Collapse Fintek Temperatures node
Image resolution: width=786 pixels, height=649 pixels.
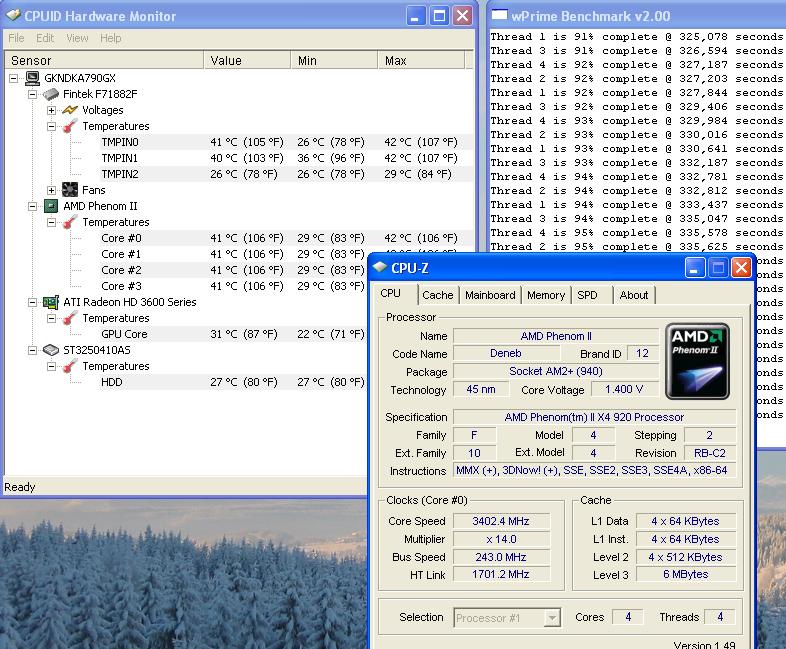coord(52,126)
